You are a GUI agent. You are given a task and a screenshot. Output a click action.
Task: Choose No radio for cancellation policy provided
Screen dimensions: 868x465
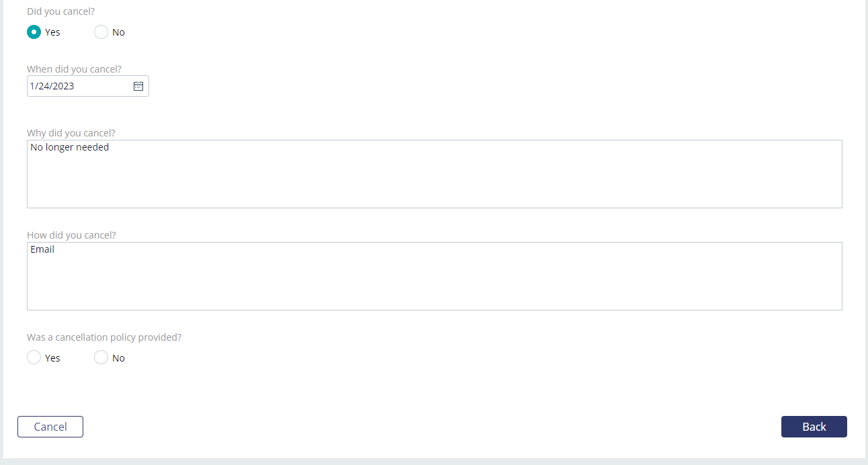click(101, 357)
